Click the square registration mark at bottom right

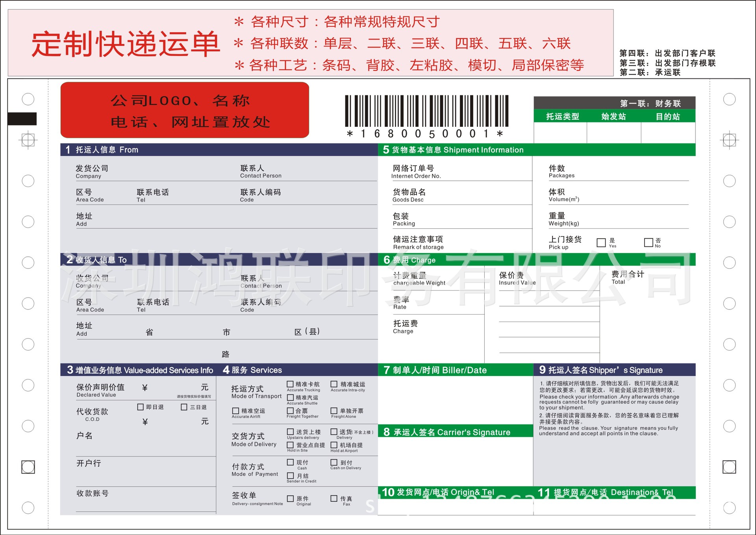click(729, 467)
